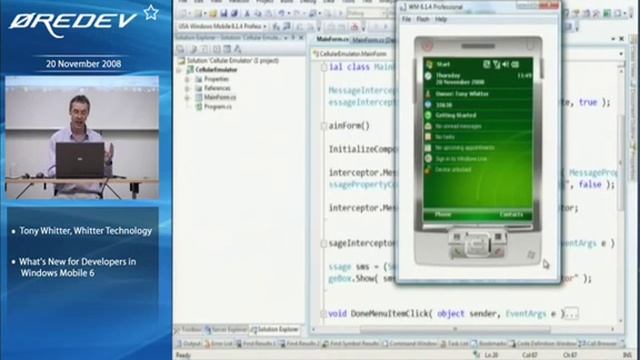Click the Copy icon in the toolbar
The height and width of the screenshot is (360, 640).
[258, 13]
